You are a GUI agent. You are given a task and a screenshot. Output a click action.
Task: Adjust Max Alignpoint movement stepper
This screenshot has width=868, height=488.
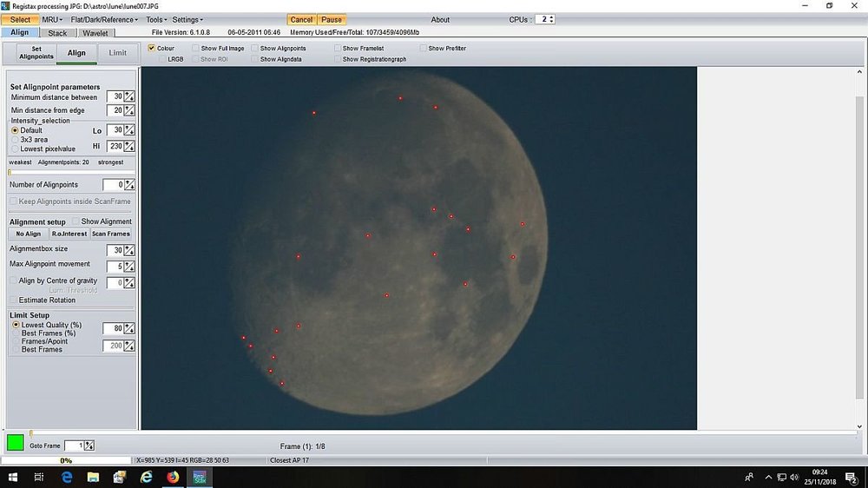click(x=129, y=267)
